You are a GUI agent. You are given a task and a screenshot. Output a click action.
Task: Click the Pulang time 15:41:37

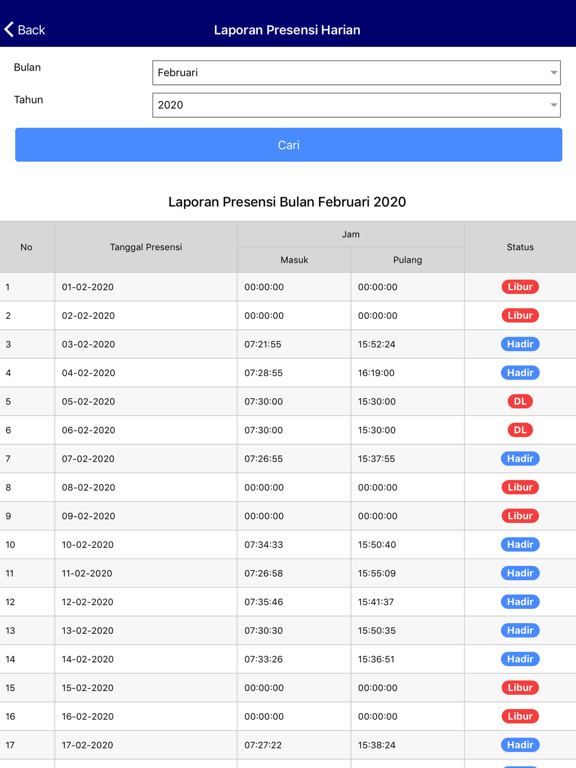click(376, 602)
